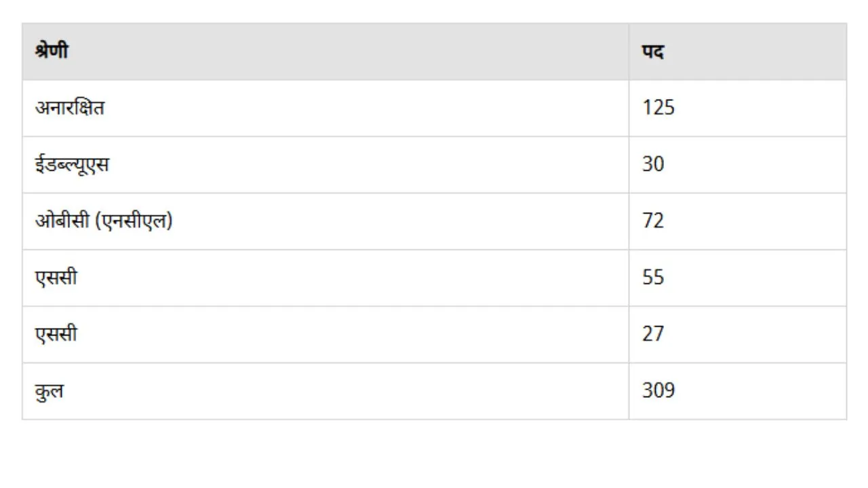Click the word ओबीसी in the table

click(62, 221)
